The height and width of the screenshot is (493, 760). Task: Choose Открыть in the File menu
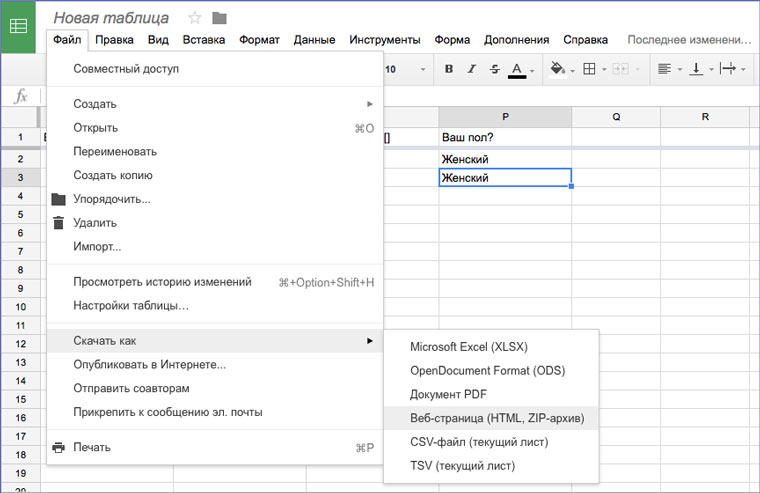pos(215,128)
